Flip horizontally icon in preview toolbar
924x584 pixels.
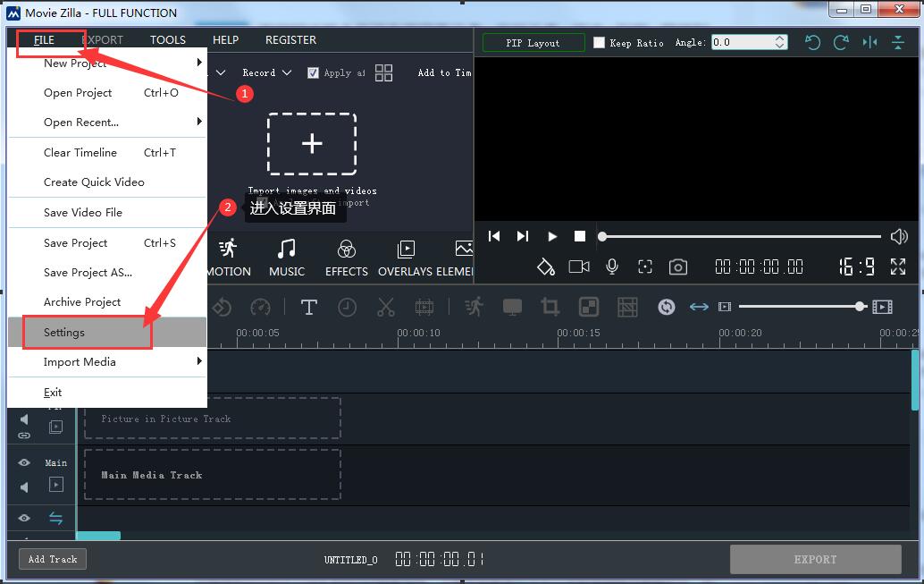[x=869, y=42]
